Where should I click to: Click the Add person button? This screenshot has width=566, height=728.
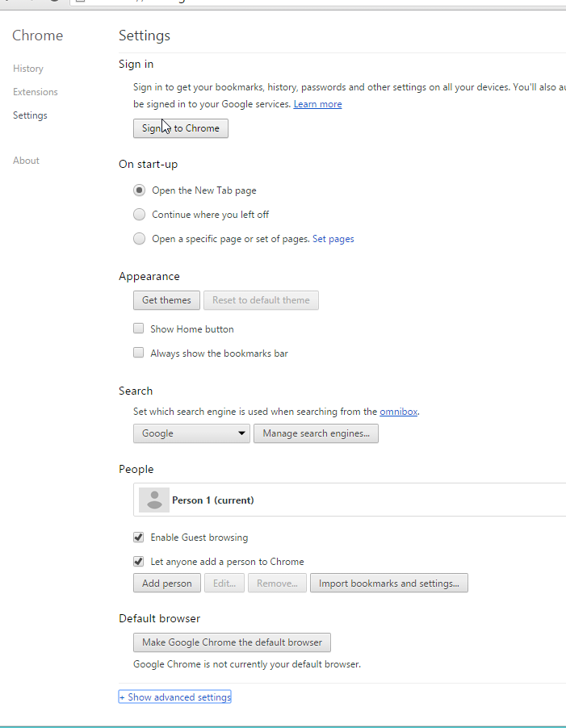[x=167, y=584]
